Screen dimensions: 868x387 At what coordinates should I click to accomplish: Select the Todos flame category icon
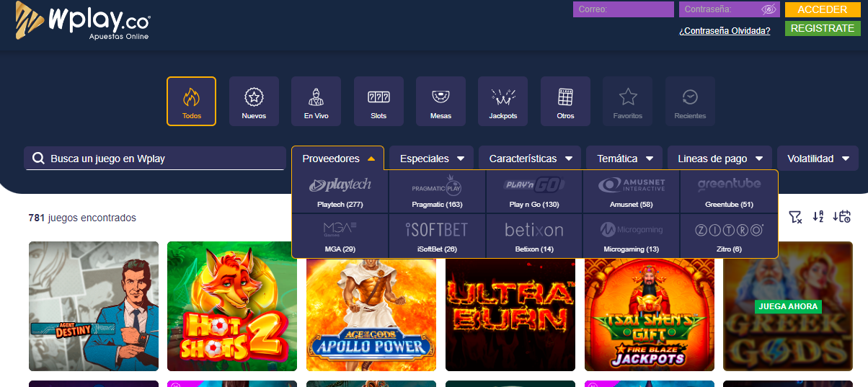pos(191,102)
